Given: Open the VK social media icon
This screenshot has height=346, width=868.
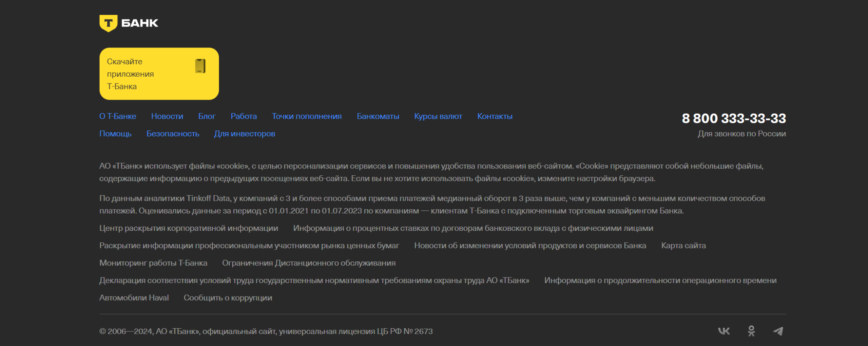Looking at the screenshot, I should pos(724,331).
